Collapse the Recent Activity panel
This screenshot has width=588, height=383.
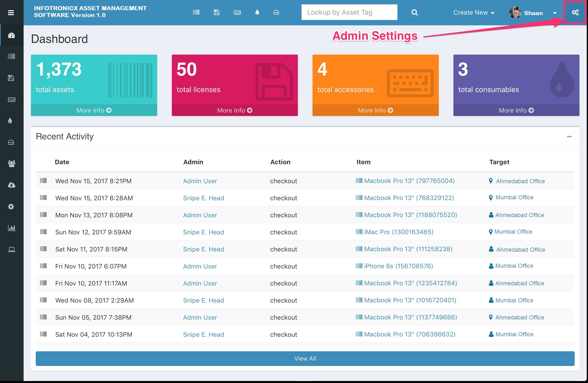(x=570, y=136)
